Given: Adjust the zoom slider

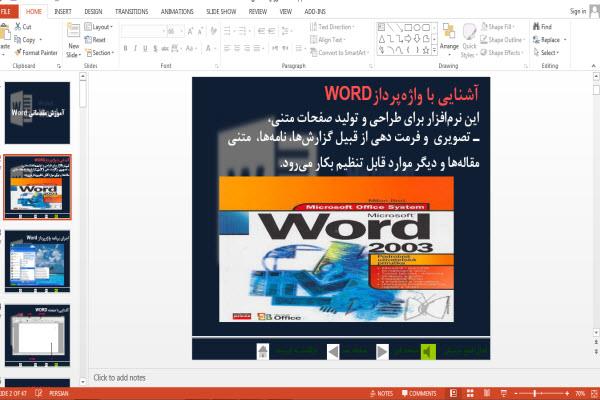Looking at the screenshot, I should [535, 393].
